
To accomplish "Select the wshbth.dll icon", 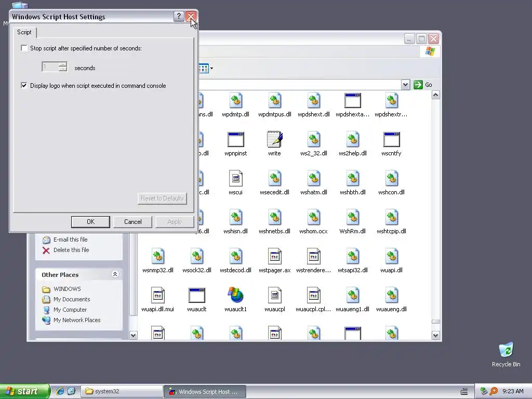I will point(353,179).
